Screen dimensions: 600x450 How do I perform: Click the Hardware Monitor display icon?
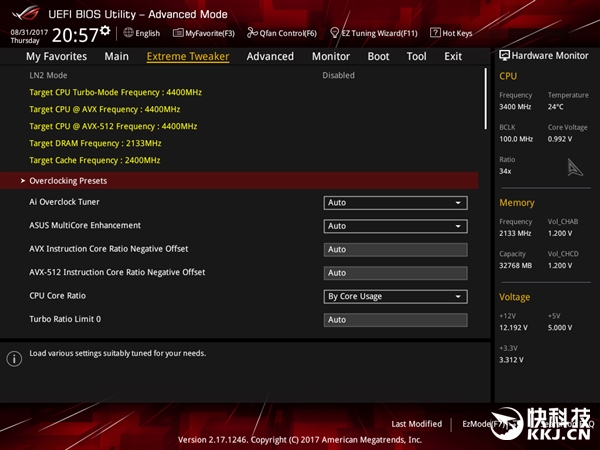coord(504,55)
